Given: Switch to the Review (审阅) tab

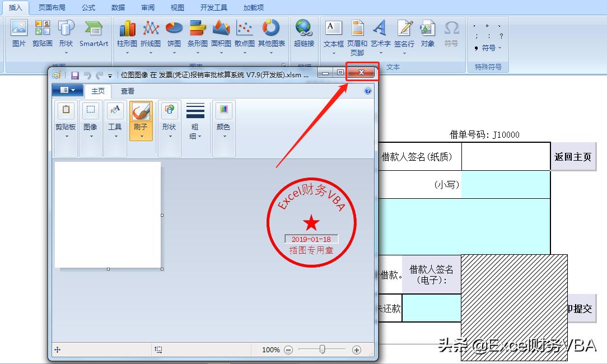Looking at the screenshot, I should (x=147, y=7).
